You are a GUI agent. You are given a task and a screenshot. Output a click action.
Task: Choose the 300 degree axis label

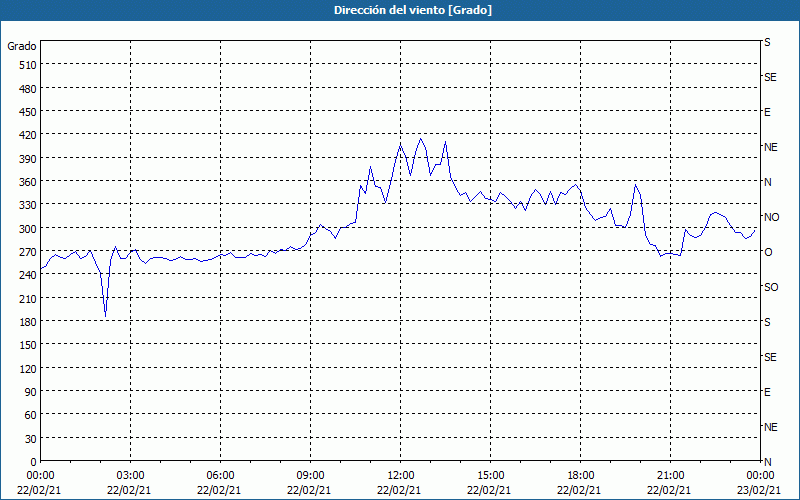(28, 229)
